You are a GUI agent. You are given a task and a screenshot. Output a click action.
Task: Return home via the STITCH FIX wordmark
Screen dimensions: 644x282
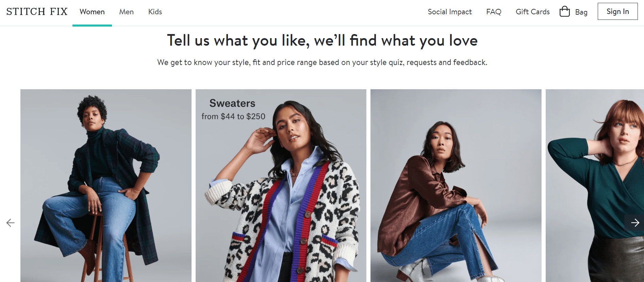pos(36,11)
